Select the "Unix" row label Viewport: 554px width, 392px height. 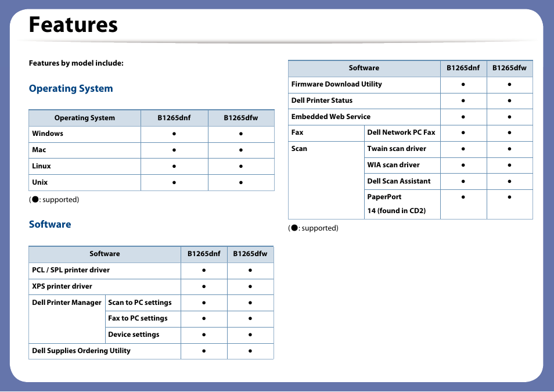click(39, 182)
